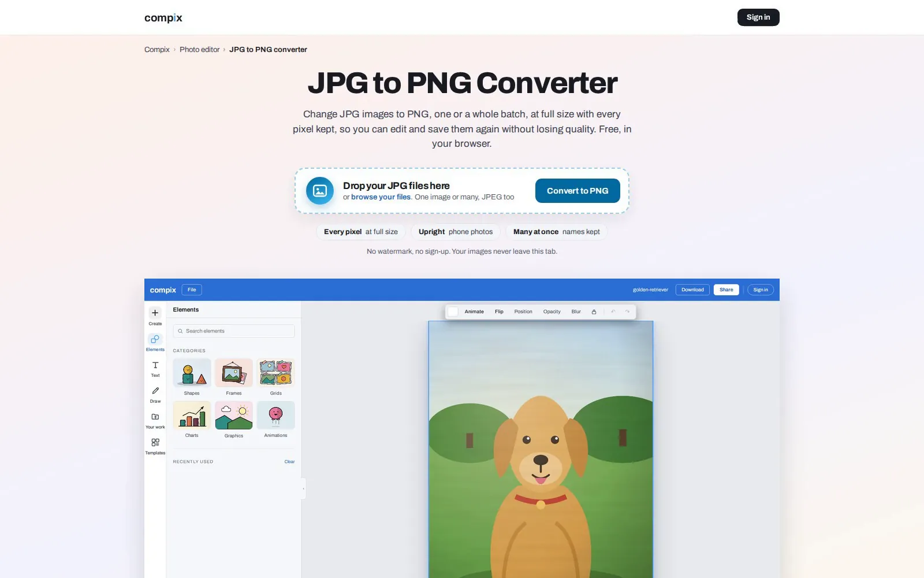924x578 pixels.
Task: Select the dog image on canvas
Action: pyautogui.click(x=541, y=450)
